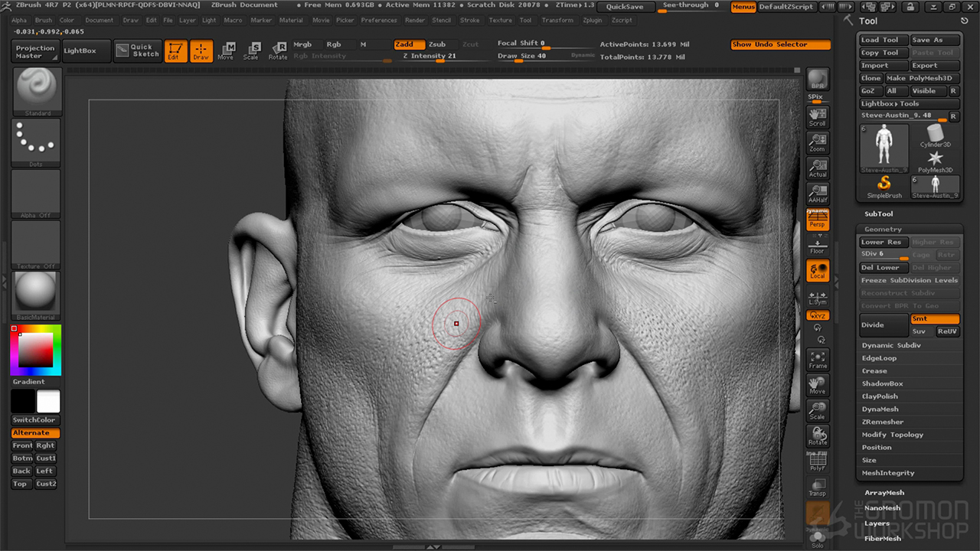Click the Rotate tool in top toolbar
Screen dimensions: 980x551
(278, 51)
